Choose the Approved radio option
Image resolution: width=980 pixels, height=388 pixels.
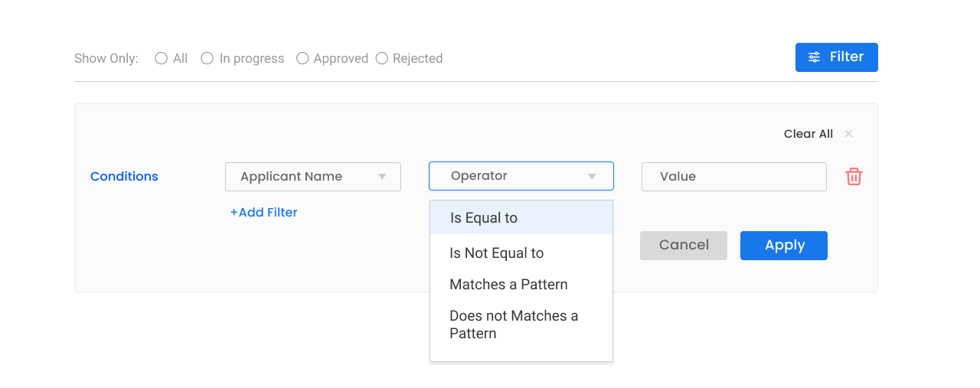tap(302, 58)
